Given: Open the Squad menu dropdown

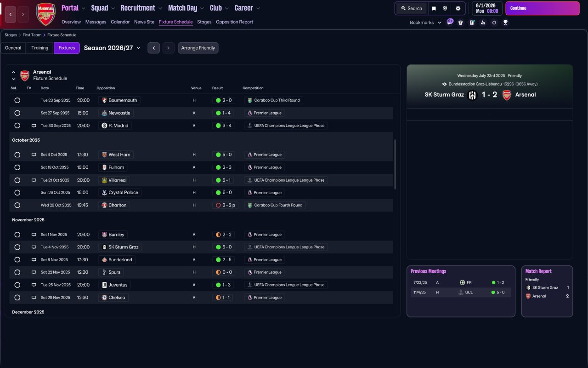Looking at the screenshot, I should coord(103,8).
